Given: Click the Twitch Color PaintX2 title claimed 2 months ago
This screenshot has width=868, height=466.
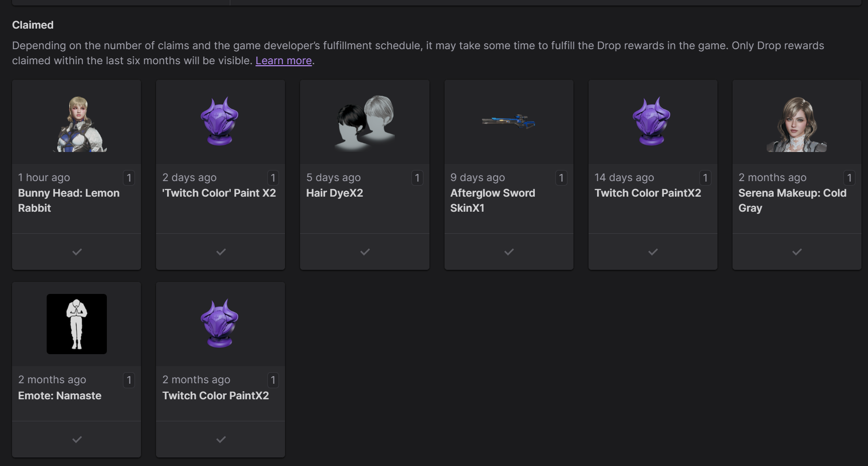Looking at the screenshot, I should [x=216, y=396].
